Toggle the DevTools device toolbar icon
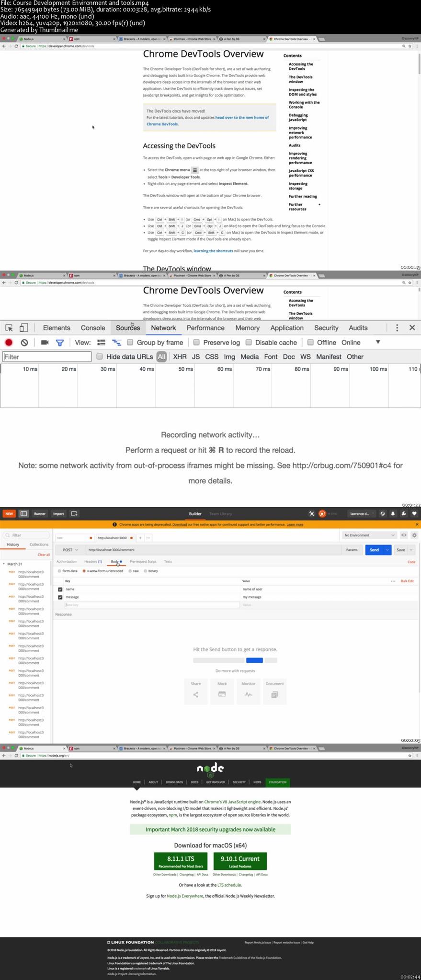The width and height of the screenshot is (421, 980). pos(23,328)
